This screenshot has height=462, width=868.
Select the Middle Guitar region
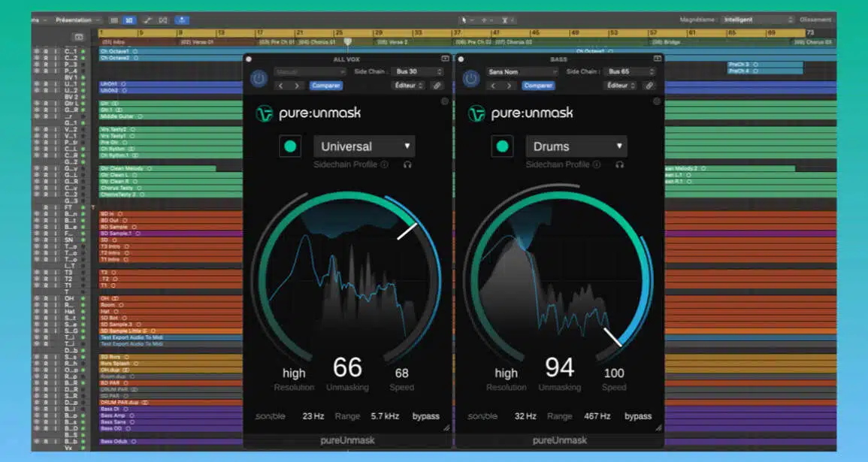click(171, 116)
